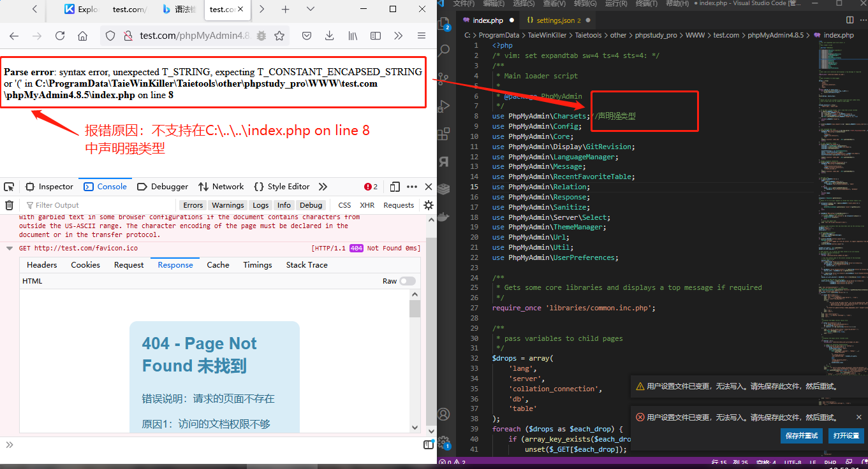Viewport: 868px width, 469px height.
Task: Toggle responsive design mode
Action: coord(395,187)
